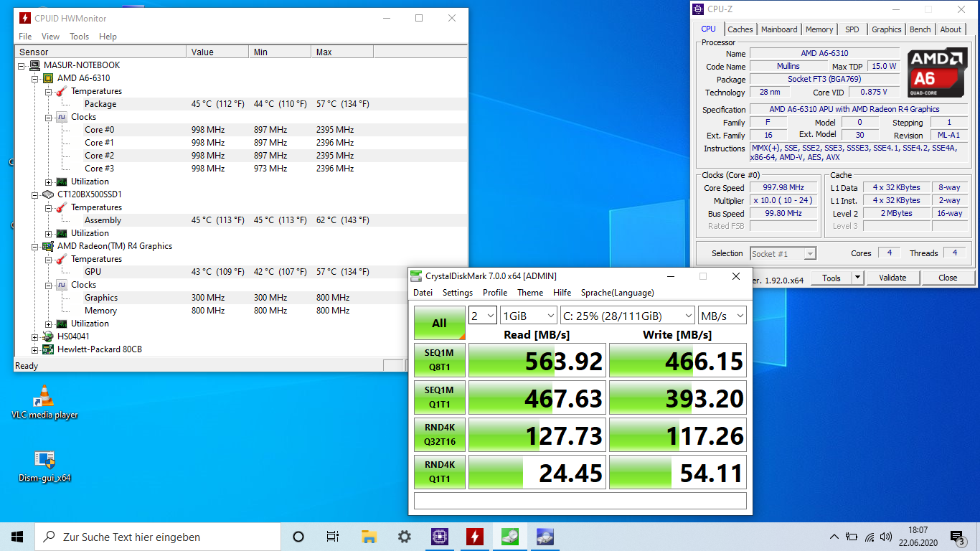The width and height of the screenshot is (980, 551).
Task: Click the Sensor column header
Action: pyautogui.click(x=100, y=52)
